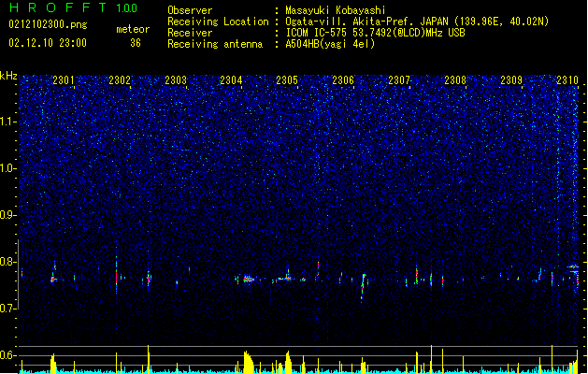Click the 2308 time marker
The image size is (588, 374).
click(455, 80)
